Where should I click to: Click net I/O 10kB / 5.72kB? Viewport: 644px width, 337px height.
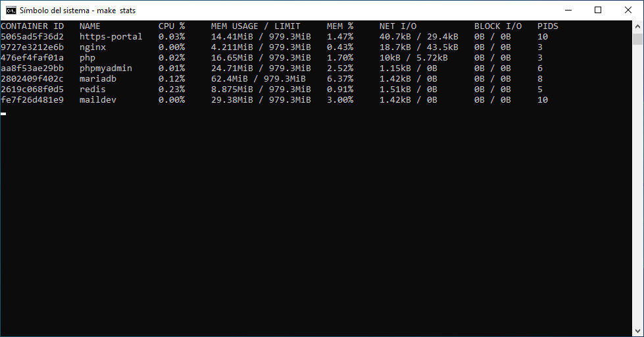pos(414,57)
